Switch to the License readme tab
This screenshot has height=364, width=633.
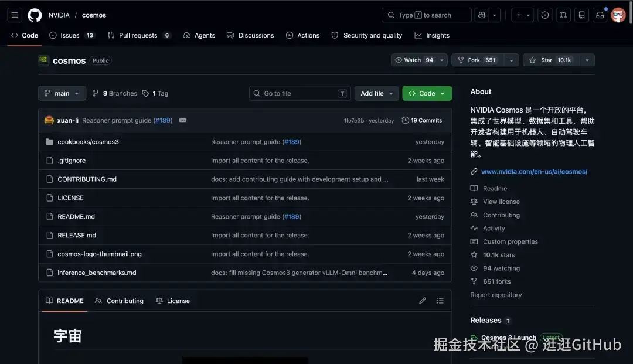pyautogui.click(x=173, y=301)
